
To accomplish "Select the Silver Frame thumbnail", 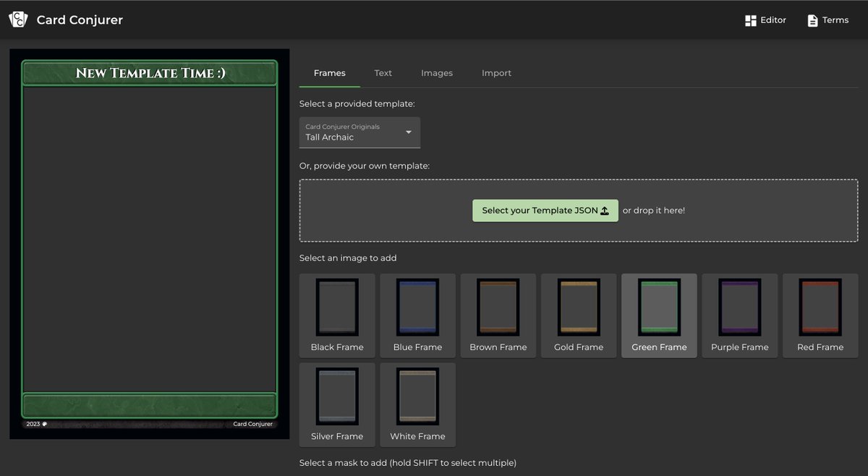I will coord(337,404).
